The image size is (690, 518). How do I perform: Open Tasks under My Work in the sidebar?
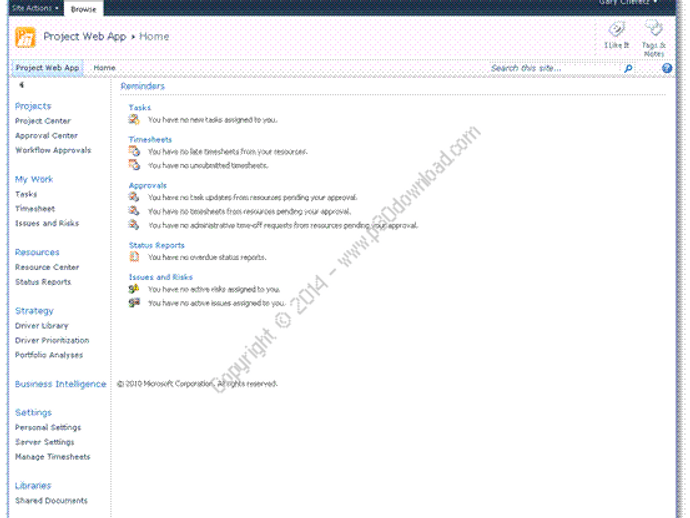coord(26,194)
